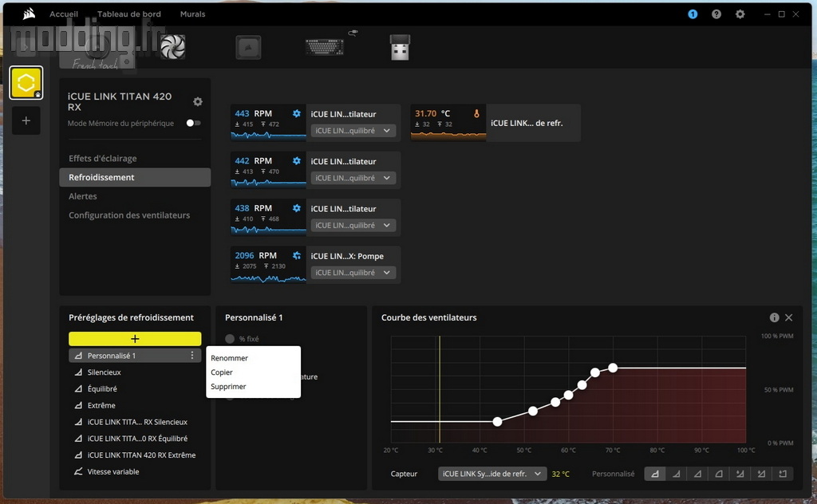This screenshot has height=504, width=817.
Task: Select the square-shaped curve icon with droplet
Action: [x=783, y=474]
